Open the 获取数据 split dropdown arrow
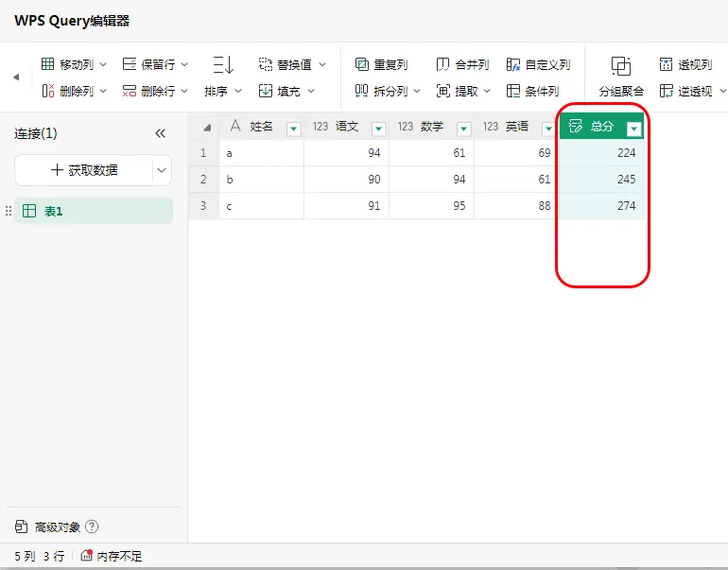 coord(162,170)
